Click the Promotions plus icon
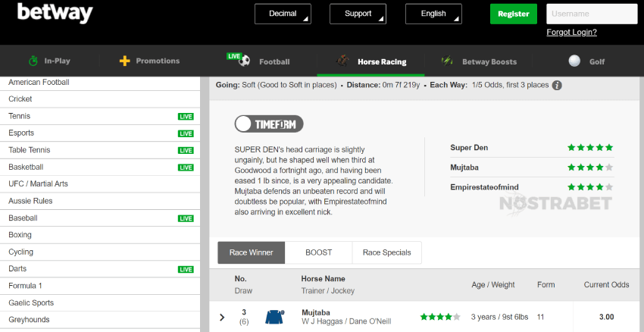644x332 pixels. [124, 61]
